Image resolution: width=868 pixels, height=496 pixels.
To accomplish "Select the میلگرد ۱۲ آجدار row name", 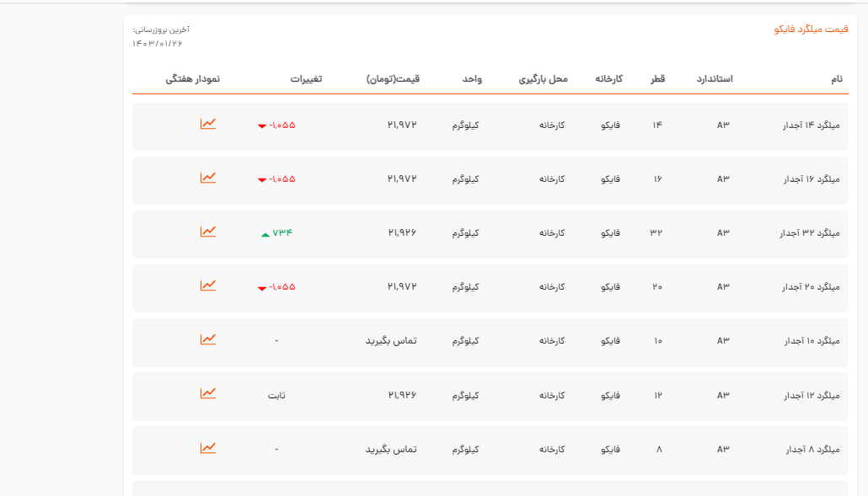I will point(812,395).
